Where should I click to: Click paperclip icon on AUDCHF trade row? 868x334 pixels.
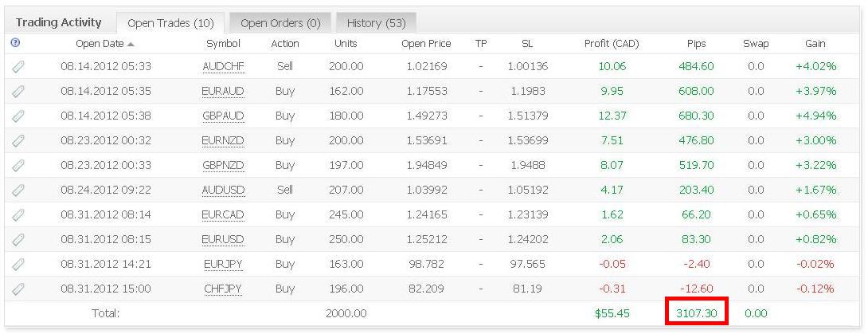[x=18, y=66]
